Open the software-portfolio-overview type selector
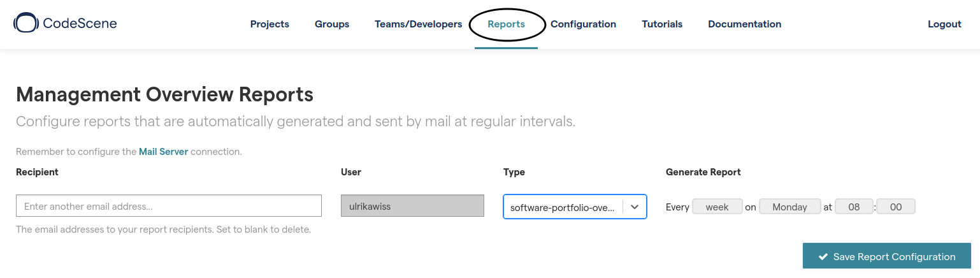The width and height of the screenshot is (980, 278). [x=563, y=207]
